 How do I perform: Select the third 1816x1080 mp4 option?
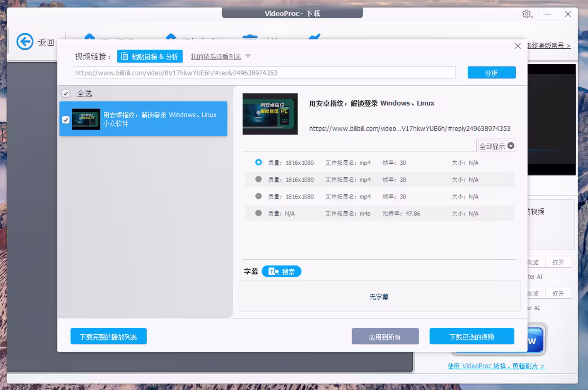click(x=258, y=197)
